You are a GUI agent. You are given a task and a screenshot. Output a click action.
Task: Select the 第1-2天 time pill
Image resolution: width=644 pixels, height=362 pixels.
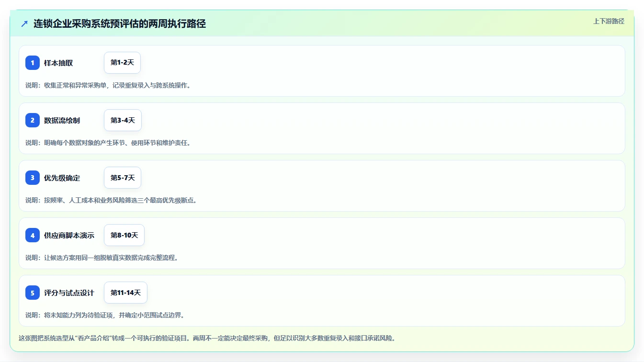(x=122, y=63)
